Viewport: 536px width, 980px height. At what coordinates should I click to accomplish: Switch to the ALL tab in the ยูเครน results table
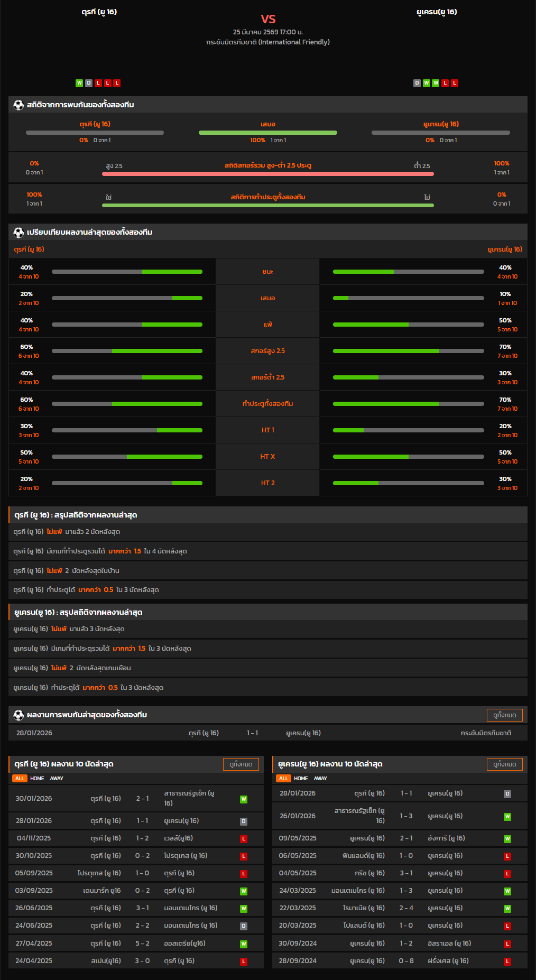[x=283, y=779]
